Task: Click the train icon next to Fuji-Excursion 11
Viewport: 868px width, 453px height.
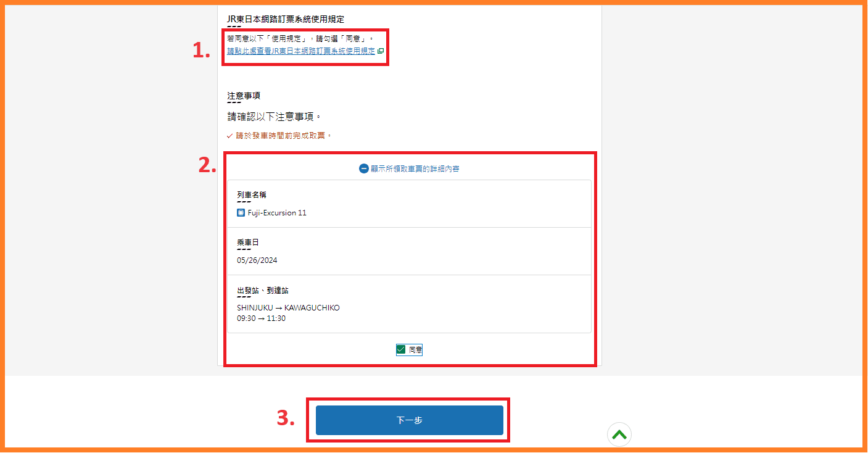Action: coord(241,213)
